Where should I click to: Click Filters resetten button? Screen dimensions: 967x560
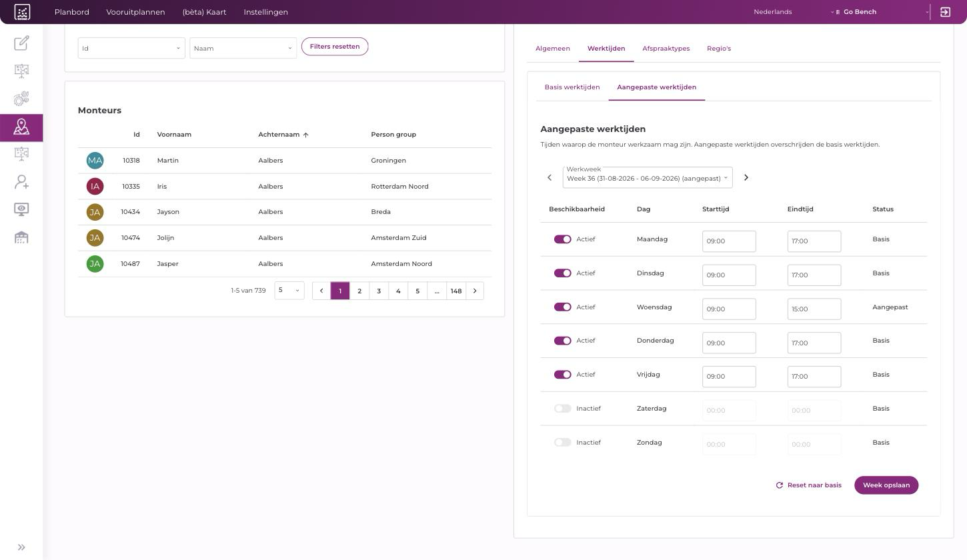335,47
